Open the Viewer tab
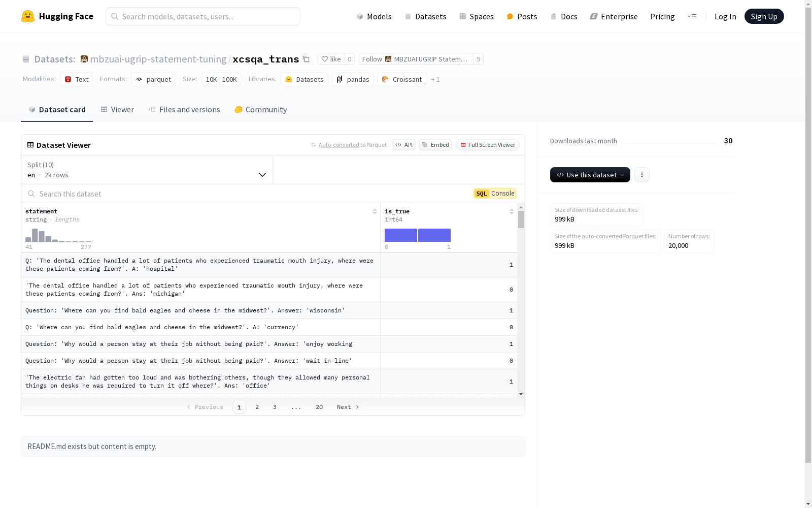This screenshot has width=812, height=508. 117,110
